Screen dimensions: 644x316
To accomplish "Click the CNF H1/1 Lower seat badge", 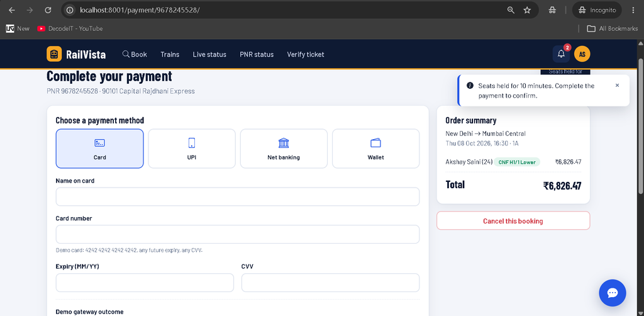I will click(x=517, y=162).
